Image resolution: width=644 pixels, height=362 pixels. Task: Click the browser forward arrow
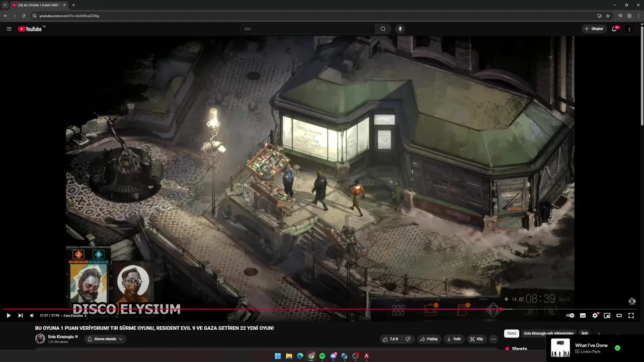coord(14,16)
